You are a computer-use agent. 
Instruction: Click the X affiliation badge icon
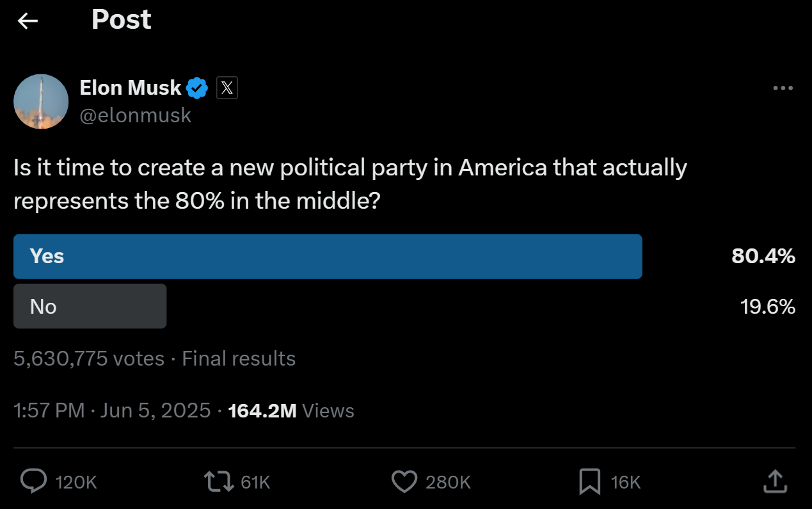pos(227,88)
